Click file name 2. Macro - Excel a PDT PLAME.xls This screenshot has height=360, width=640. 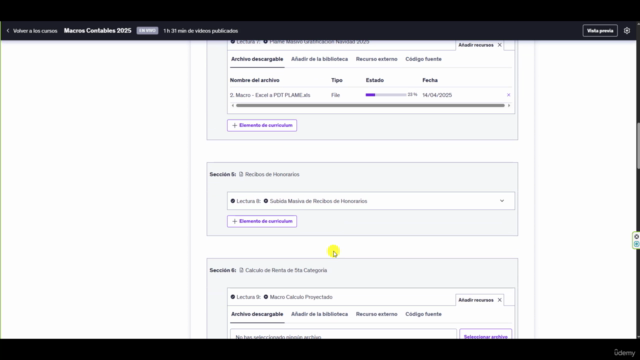[x=270, y=95]
